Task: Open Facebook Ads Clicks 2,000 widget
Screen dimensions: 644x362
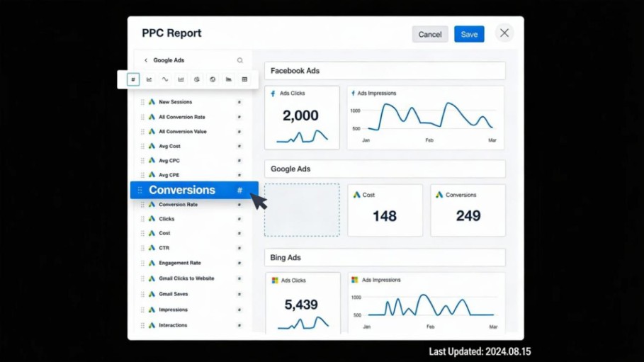Action: point(302,118)
